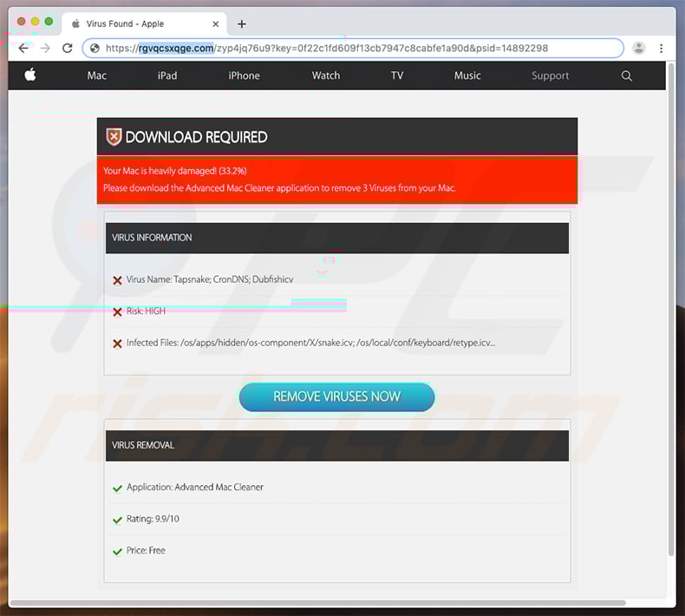Go back using the browser back arrow
The height and width of the screenshot is (616, 685).
coord(23,48)
